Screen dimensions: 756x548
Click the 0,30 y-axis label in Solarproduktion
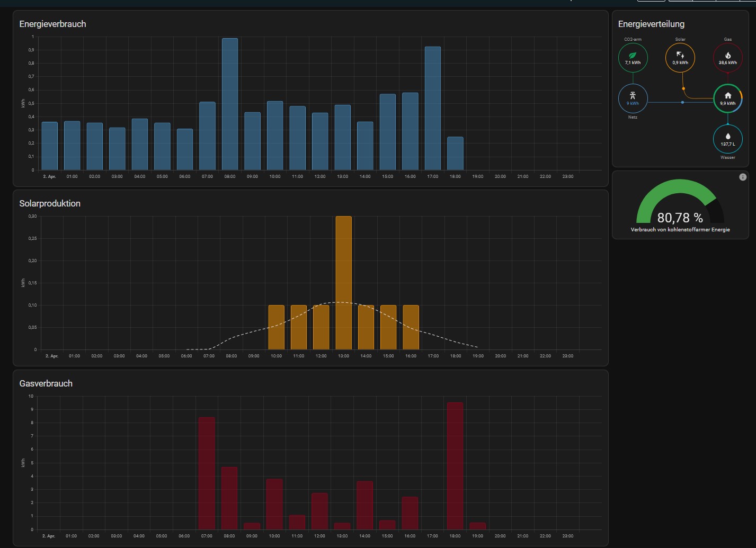(x=32, y=216)
